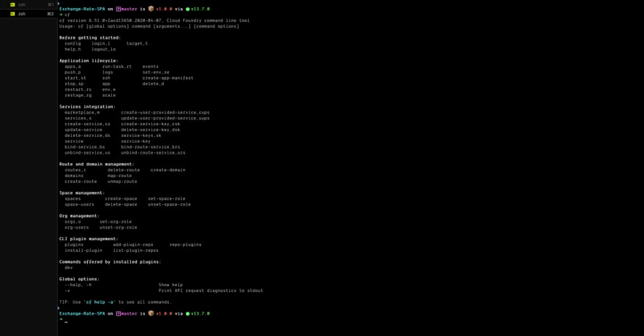Click 'Print API request diagnostics to stdout'
Image resolution: width=644 pixels, height=336 pixels.
(211, 291)
